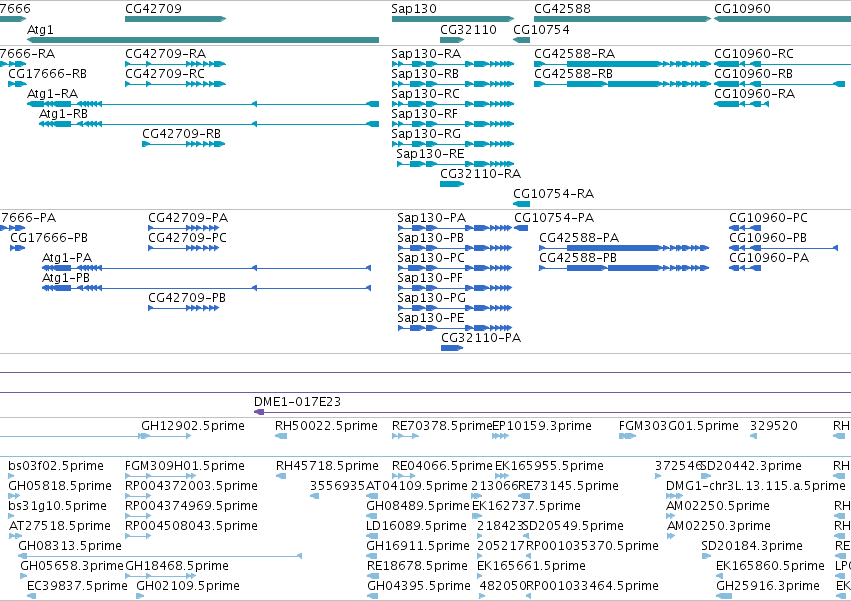Select protein Sap130-PE
The height and width of the screenshot is (601, 851).
[431, 318]
